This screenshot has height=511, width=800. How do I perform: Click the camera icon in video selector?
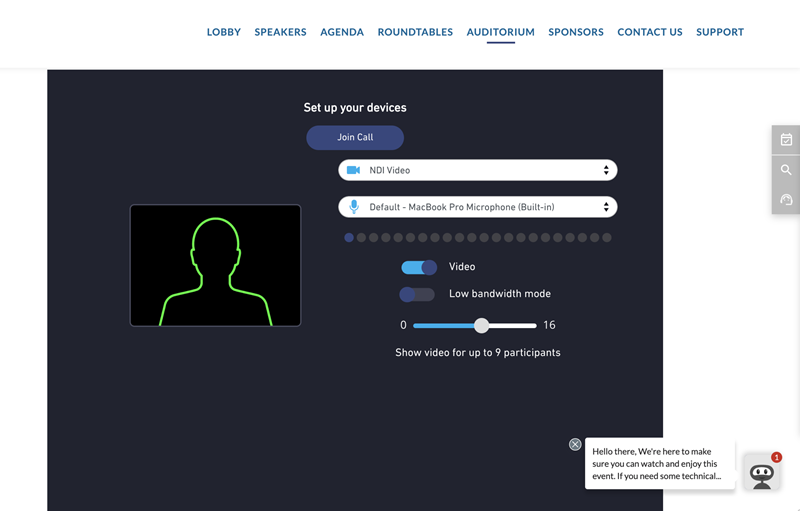click(x=353, y=170)
